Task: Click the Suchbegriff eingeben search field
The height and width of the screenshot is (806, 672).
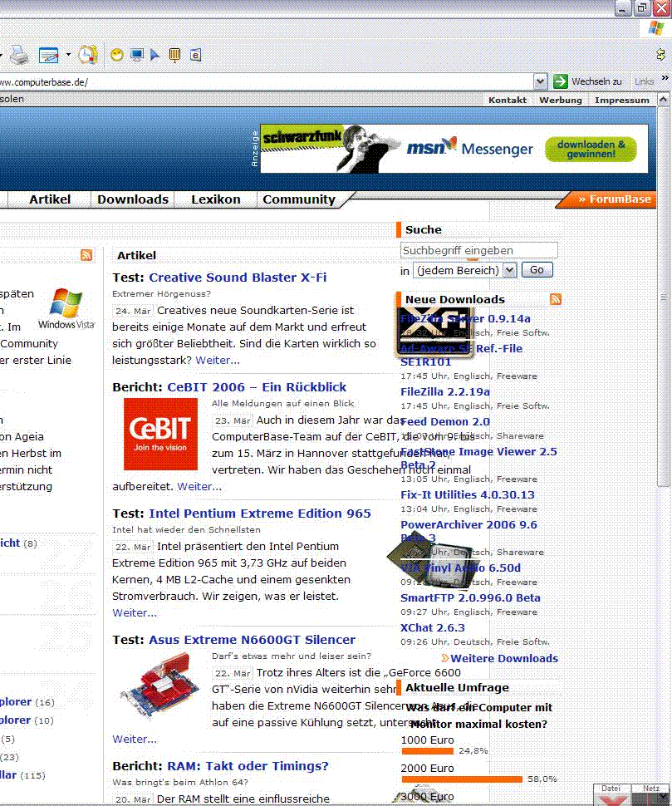Action: [478, 250]
